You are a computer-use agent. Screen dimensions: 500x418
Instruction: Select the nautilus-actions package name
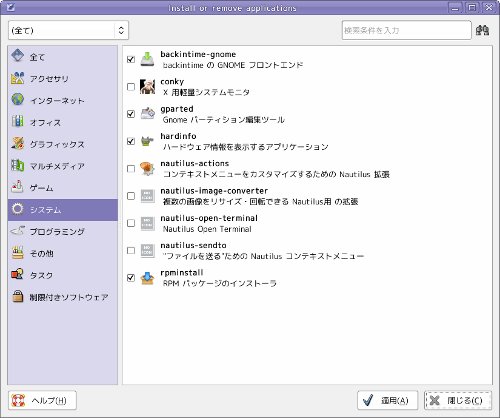tap(195, 163)
